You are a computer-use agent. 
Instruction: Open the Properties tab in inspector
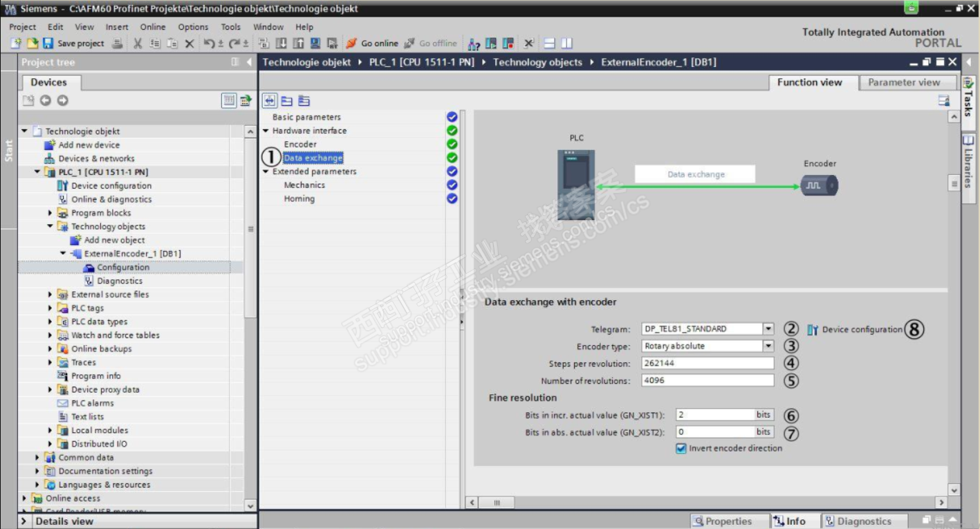click(730, 521)
